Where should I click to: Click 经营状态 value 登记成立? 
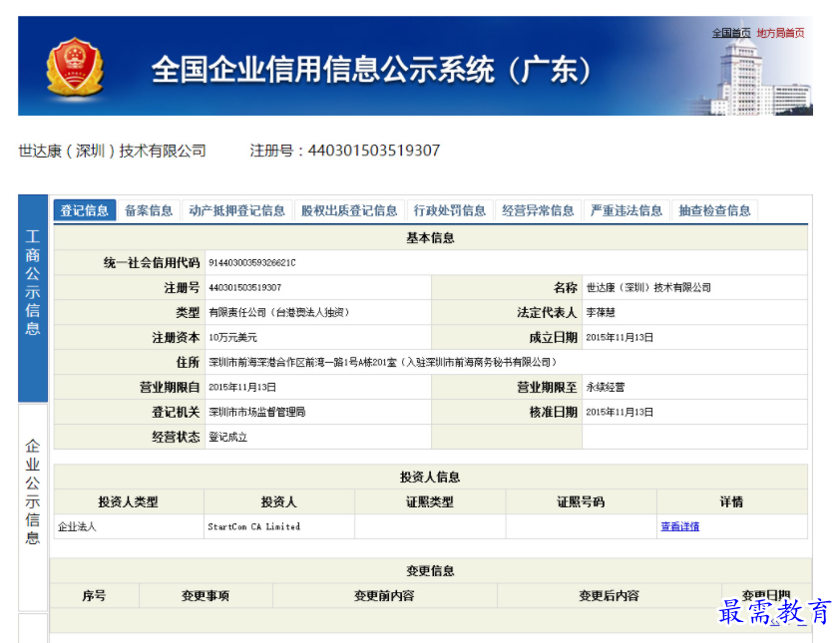pyautogui.click(x=228, y=437)
